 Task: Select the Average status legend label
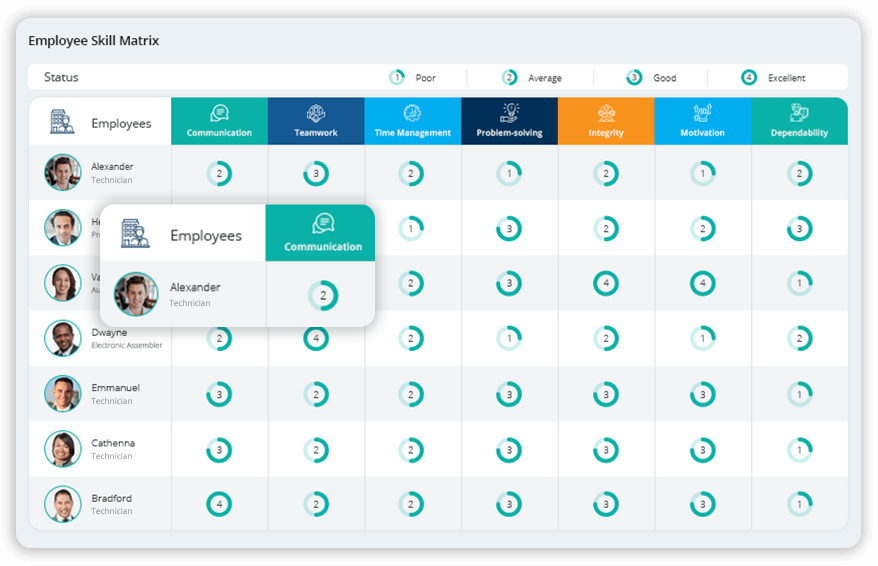coord(545,78)
